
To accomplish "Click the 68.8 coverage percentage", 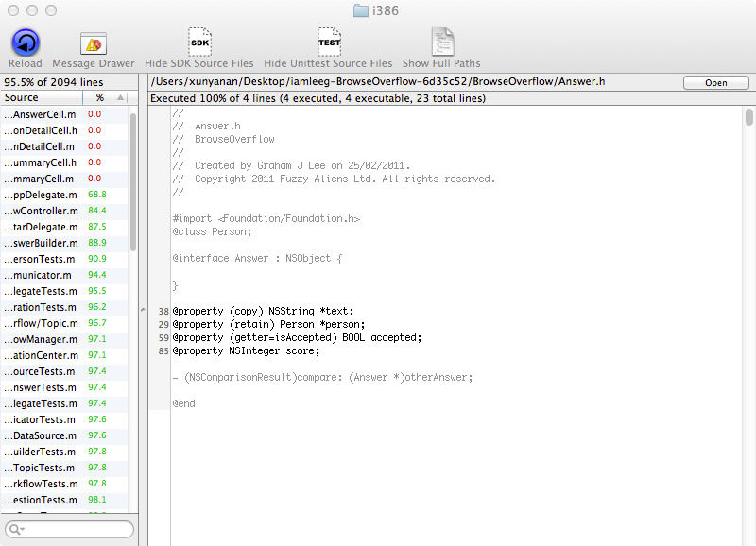I will [x=97, y=195].
